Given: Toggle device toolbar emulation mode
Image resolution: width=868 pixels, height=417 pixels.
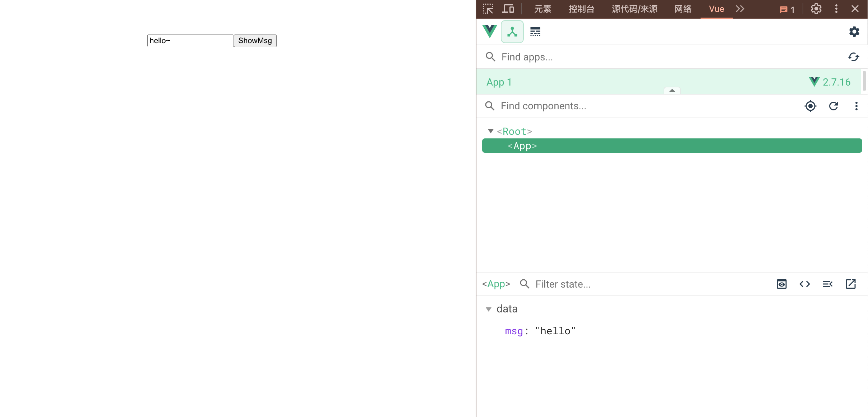Looking at the screenshot, I should 508,9.
